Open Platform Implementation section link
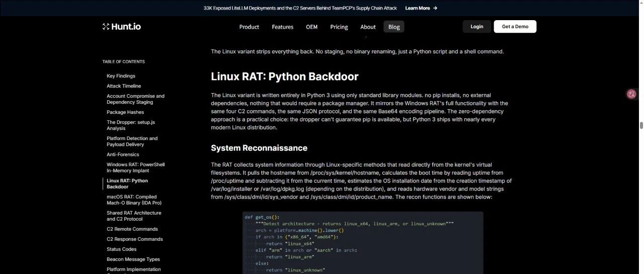This screenshot has height=274, width=644. coord(134,269)
